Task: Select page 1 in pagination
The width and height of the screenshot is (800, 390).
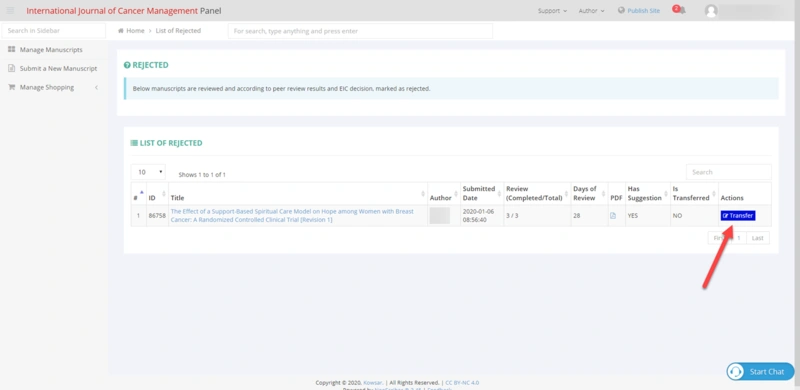Action: (x=739, y=238)
